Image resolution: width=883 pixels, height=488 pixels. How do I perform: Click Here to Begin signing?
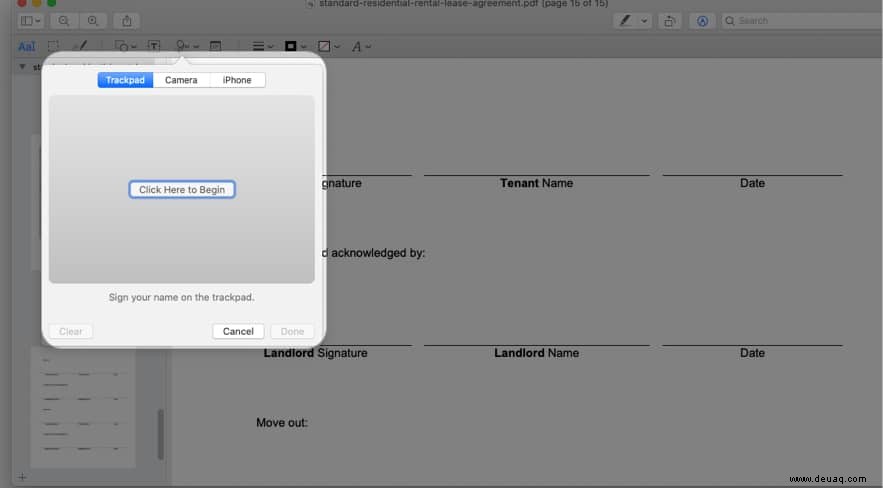tap(182, 190)
